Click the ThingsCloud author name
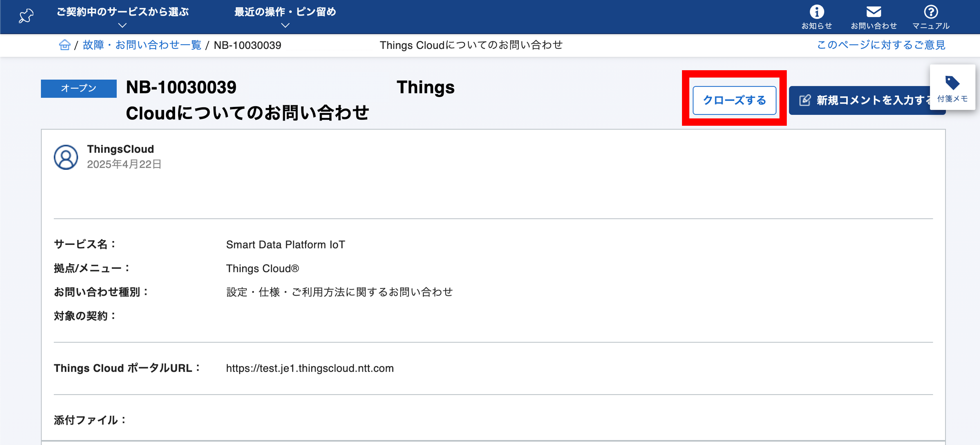The width and height of the screenshot is (980, 445). point(120,149)
